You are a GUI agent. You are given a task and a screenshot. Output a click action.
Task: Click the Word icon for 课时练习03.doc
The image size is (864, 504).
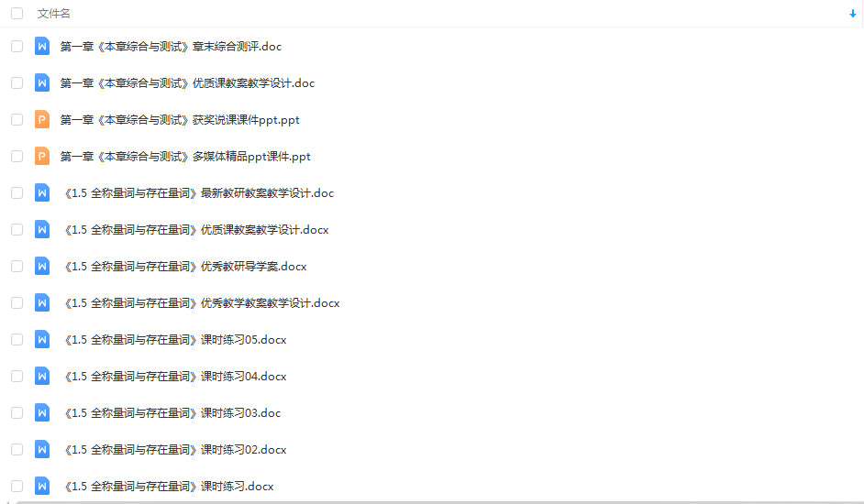pyautogui.click(x=42, y=412)
